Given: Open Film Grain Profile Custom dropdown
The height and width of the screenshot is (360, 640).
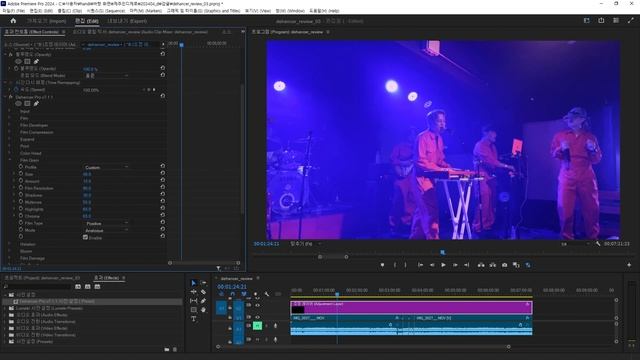Looking at the screenshot, I should point(106,167).
